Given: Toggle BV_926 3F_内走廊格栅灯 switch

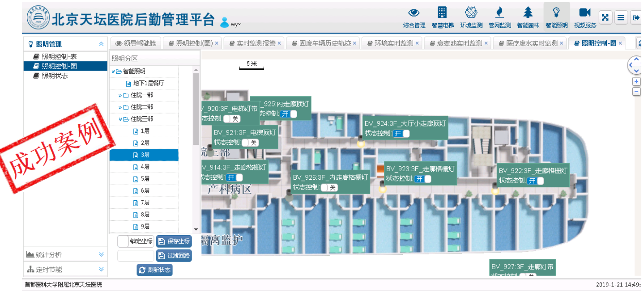Looking at the screenshot, I should point(329,187).
